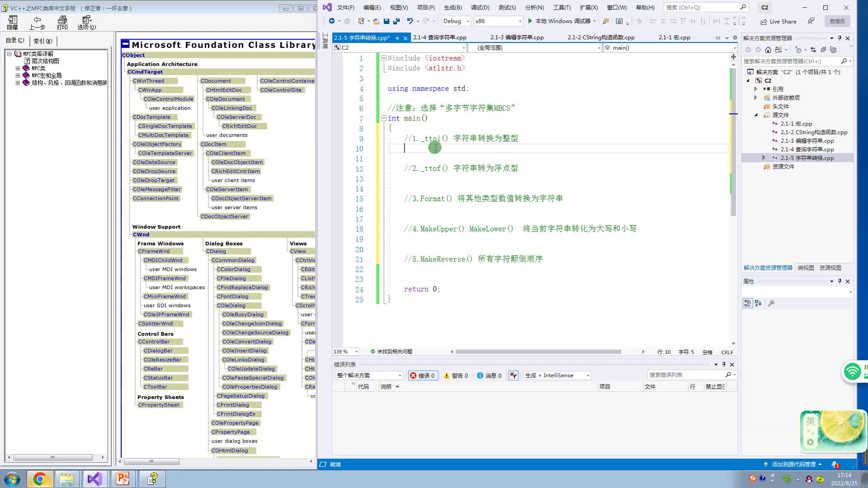The width and height of the screenshot is (868, 488).
Task: Collapse the source files folder in Solution Explorer
Action: click(755, 115)
